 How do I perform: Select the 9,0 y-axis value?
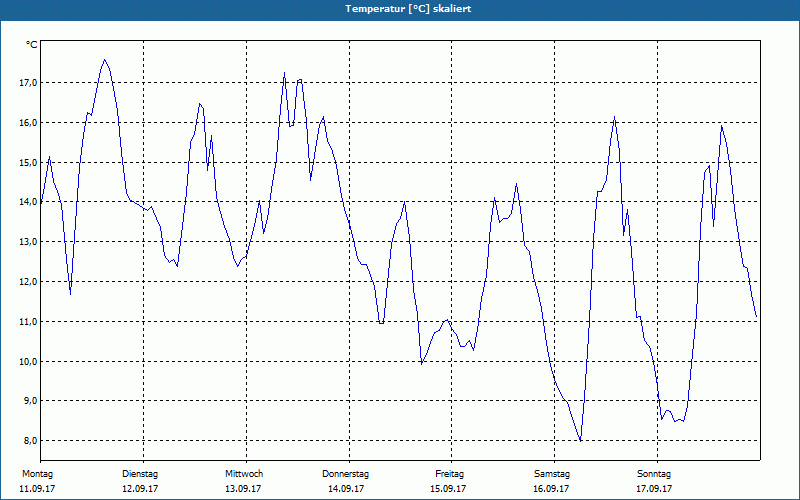(30, 401)
